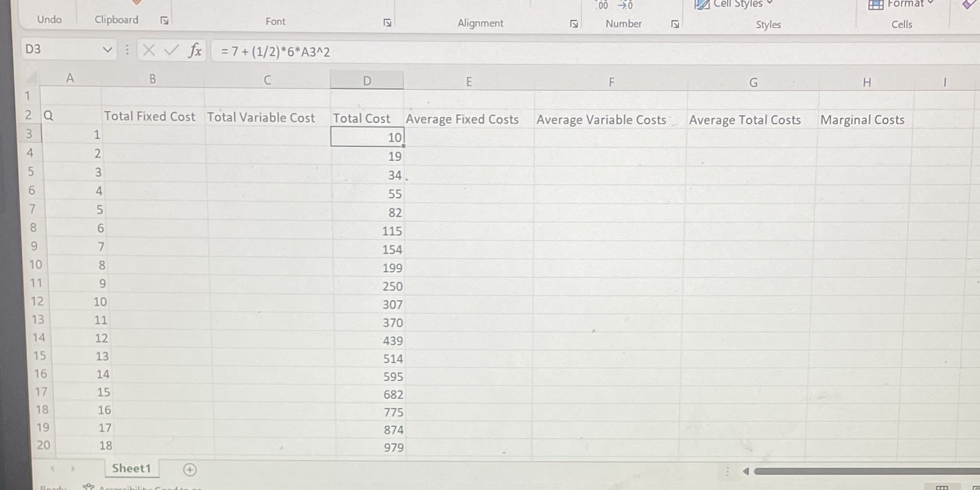This screenshot has height=490, width=980.
Task: Select the Total Cost cell showing 514
Action: [371, 359]
